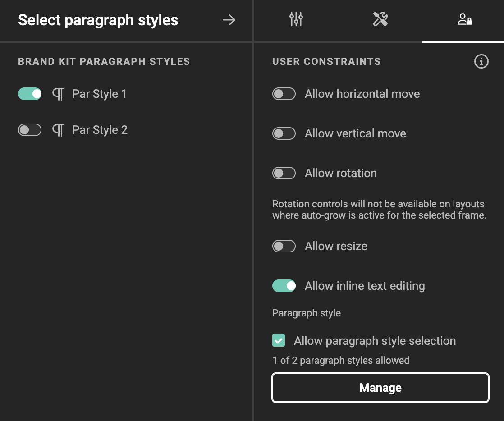Select the Par Style 1 label
The width and height of the screenshot is (504, 421).
(99, 94)
